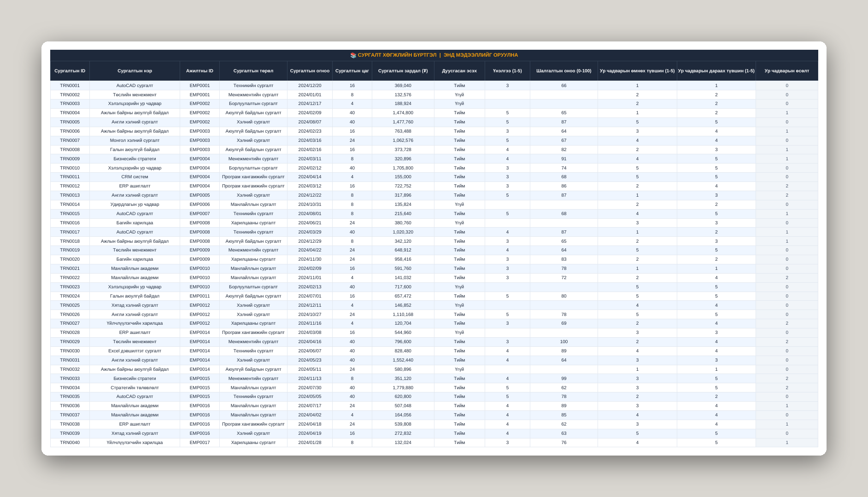Select 'Тийм' completion status in row TRN0001
868x497 pixels.
(x=459, y=86)
